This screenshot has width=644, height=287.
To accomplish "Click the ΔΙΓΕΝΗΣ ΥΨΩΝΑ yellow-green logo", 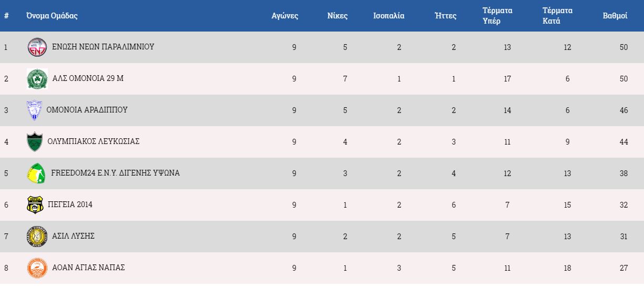I will tap(36, 173).
